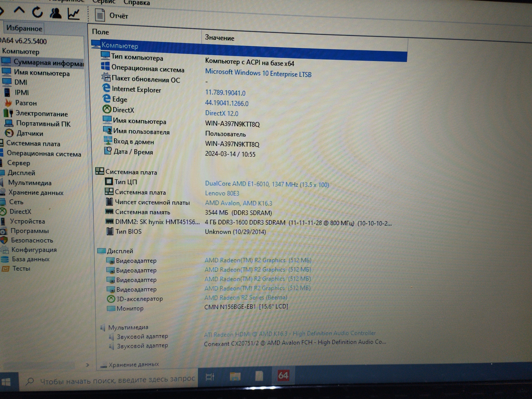This screenshot has width=532, height=399.
Task: Open the Windows Start button
Action: point(6,382)
